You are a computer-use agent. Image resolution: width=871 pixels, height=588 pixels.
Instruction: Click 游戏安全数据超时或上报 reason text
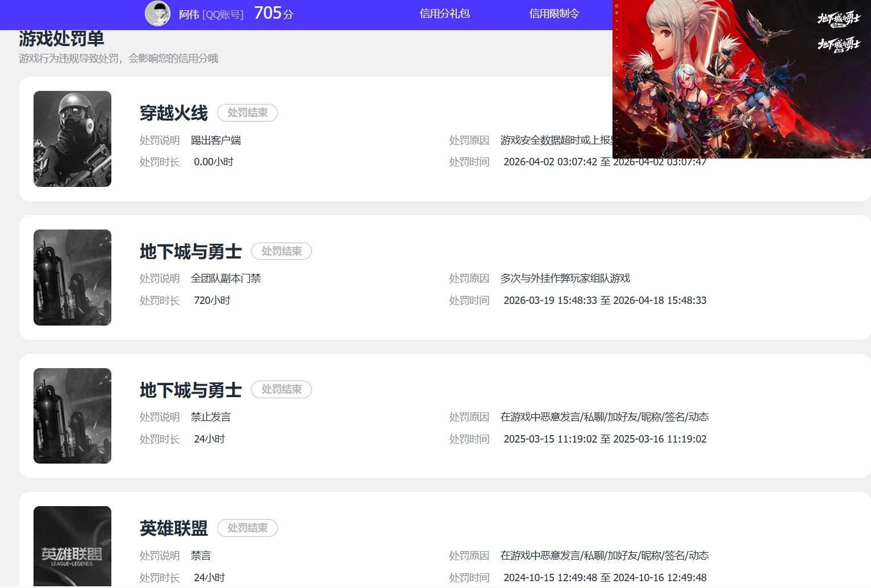(556, 140)
